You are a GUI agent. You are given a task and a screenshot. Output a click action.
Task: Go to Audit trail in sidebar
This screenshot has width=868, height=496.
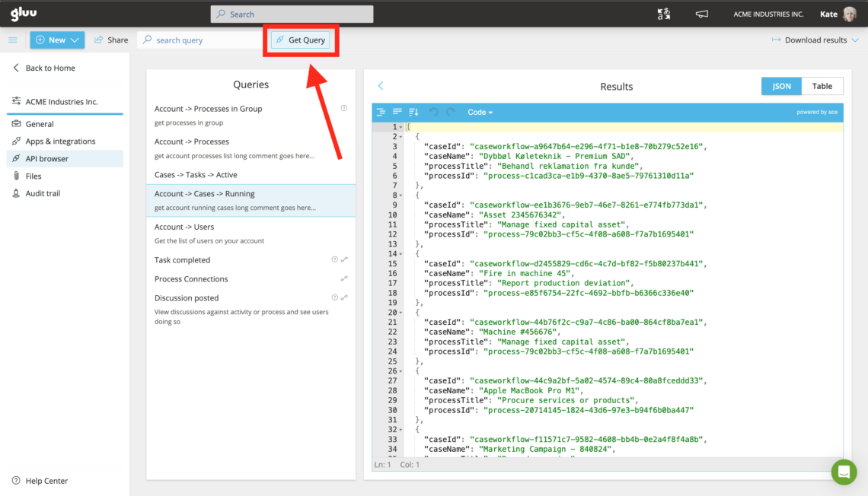[x=43, y=193]
